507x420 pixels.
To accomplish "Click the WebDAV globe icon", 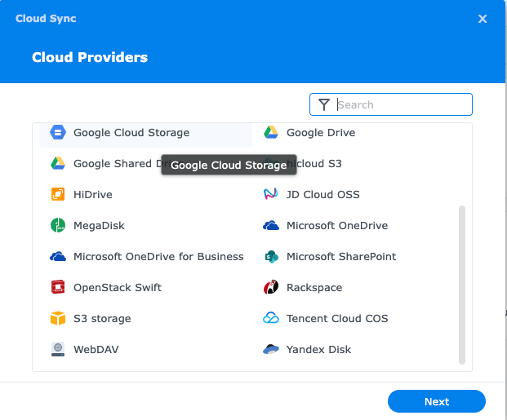I will coord(58,350).
